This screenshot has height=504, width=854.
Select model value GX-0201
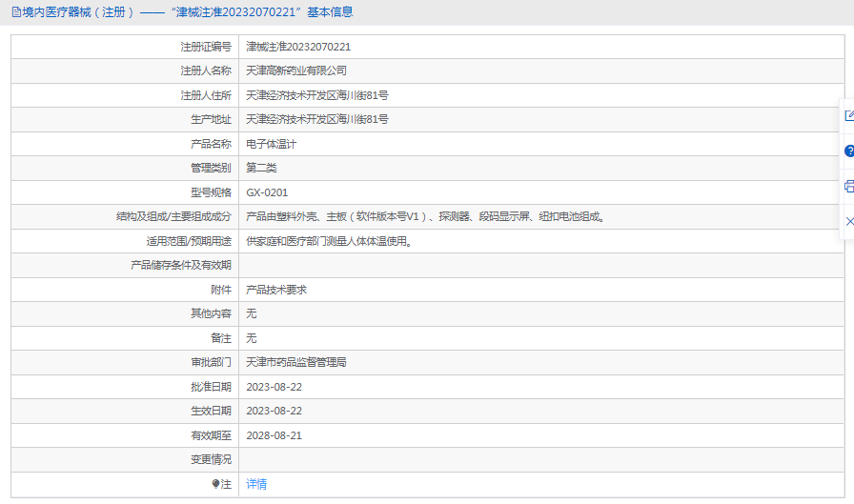point(267,192)
